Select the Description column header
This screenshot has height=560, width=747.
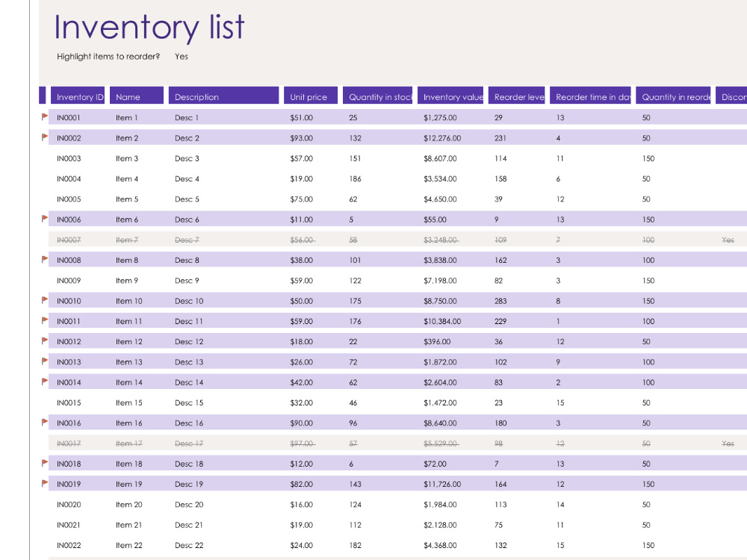[224, 96]
